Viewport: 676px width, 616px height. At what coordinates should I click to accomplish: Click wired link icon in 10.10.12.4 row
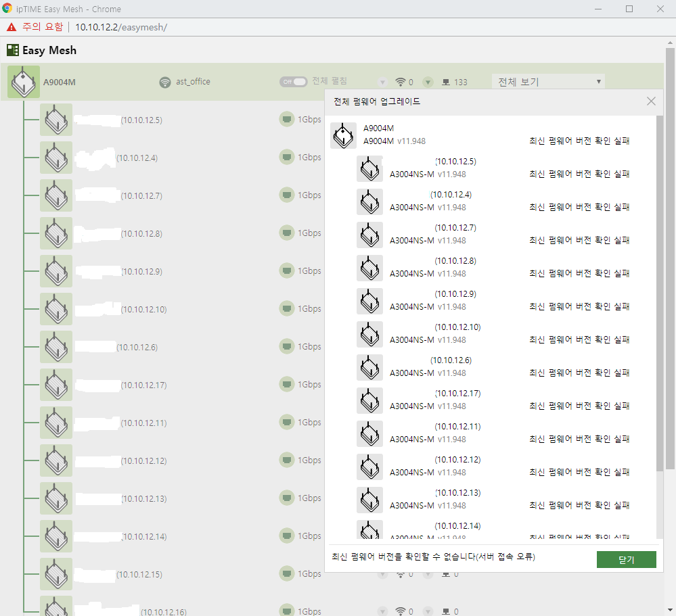(287, 158)
